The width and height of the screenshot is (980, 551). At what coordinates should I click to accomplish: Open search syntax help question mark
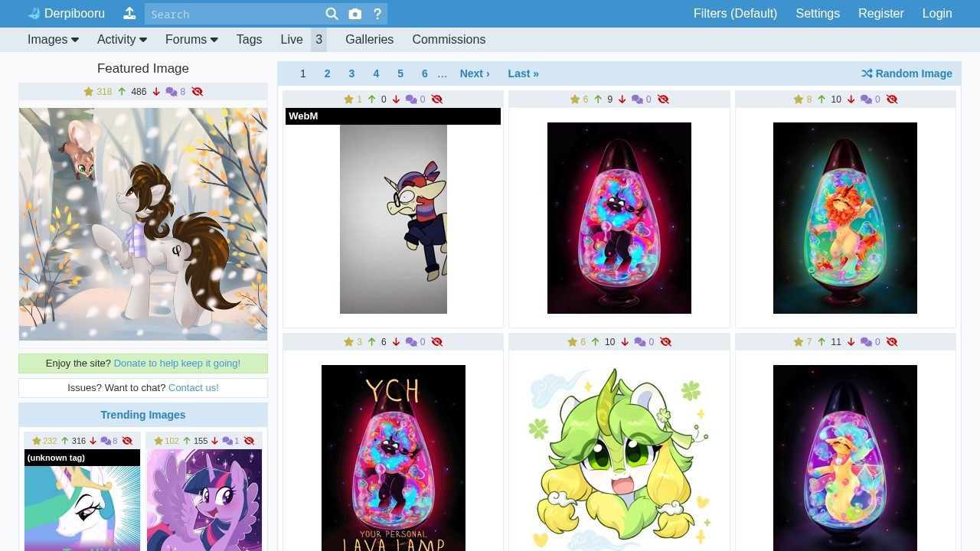(377, 14)
